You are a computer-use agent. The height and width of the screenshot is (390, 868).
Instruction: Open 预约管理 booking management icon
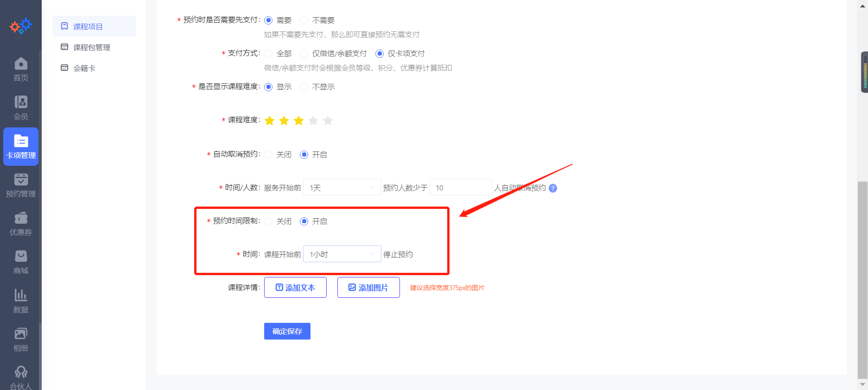click(21, 185)
